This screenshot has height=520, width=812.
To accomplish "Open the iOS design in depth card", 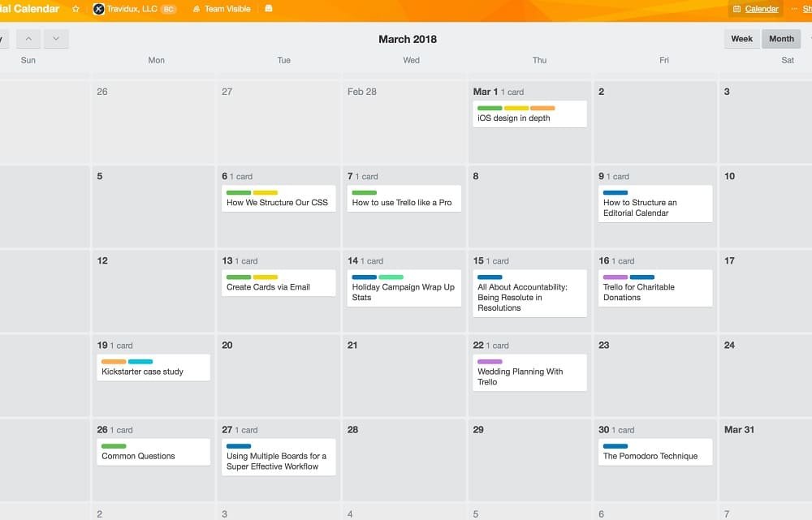I will [x=529, y=114].
